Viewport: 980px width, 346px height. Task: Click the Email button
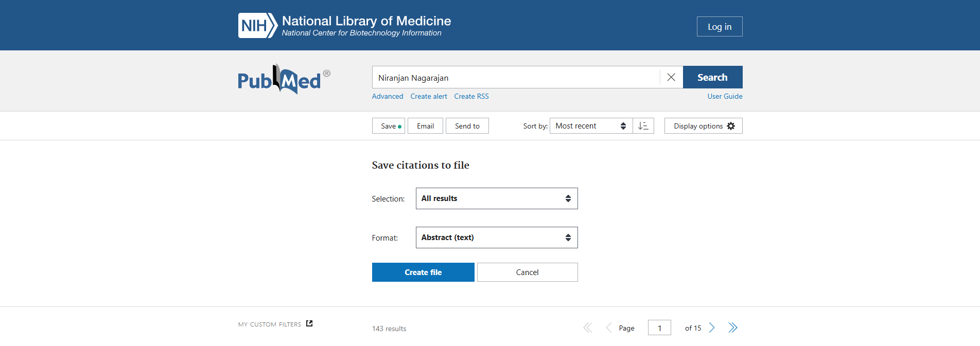425,126
